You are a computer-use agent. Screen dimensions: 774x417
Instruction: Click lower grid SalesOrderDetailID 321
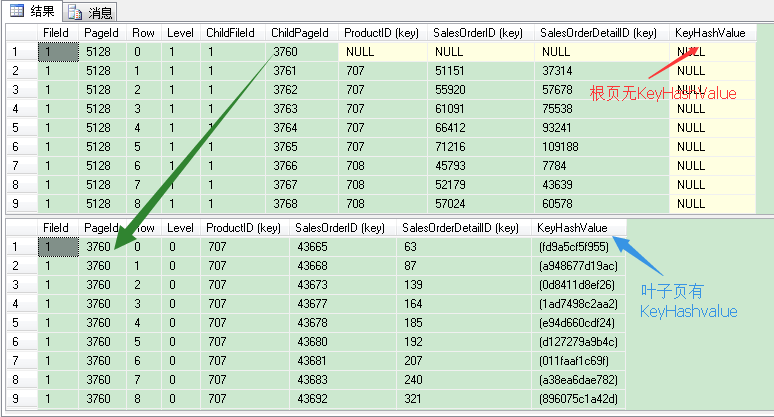[x=464, y=399]
